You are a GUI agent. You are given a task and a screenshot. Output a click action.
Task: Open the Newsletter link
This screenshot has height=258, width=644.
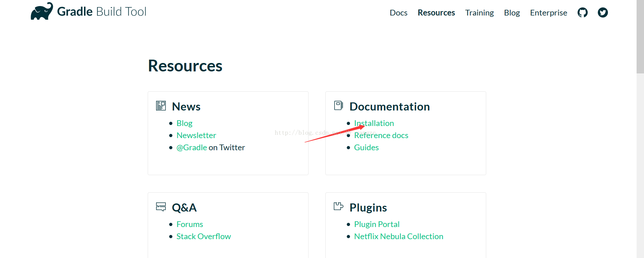(196, 135)
